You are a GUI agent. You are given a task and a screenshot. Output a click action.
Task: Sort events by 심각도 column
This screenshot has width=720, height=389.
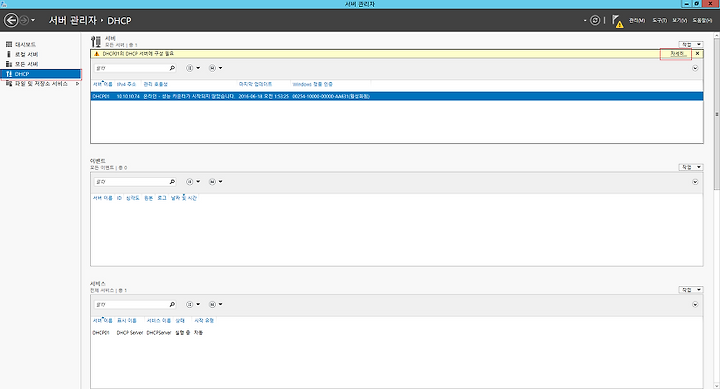click(133, 198)
